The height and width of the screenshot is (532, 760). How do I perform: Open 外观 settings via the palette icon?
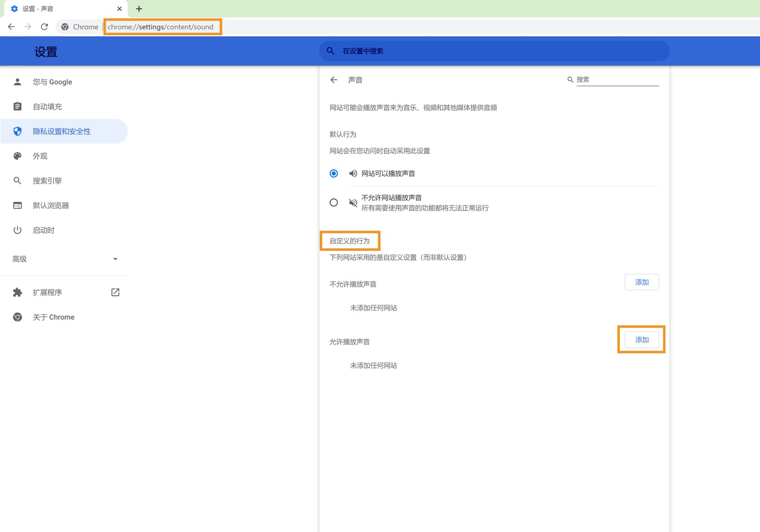[x=17, y=156]
